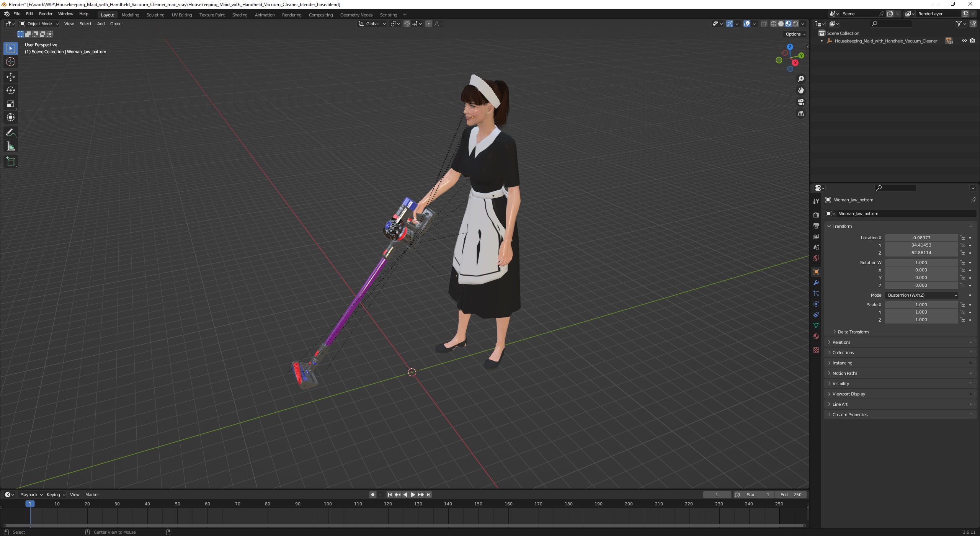The height and width of the screenshot is (536, 980).
Task: Open the Output properties tab
Action: tap(816, 226)
